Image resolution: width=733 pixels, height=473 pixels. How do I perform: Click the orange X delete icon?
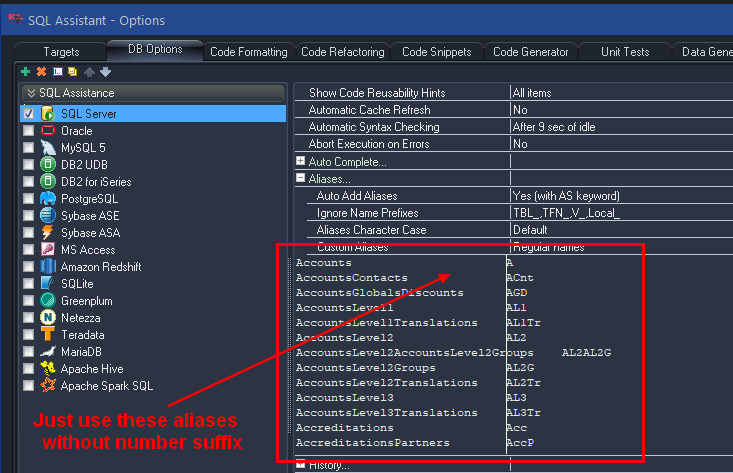click(x=42, y=72)
